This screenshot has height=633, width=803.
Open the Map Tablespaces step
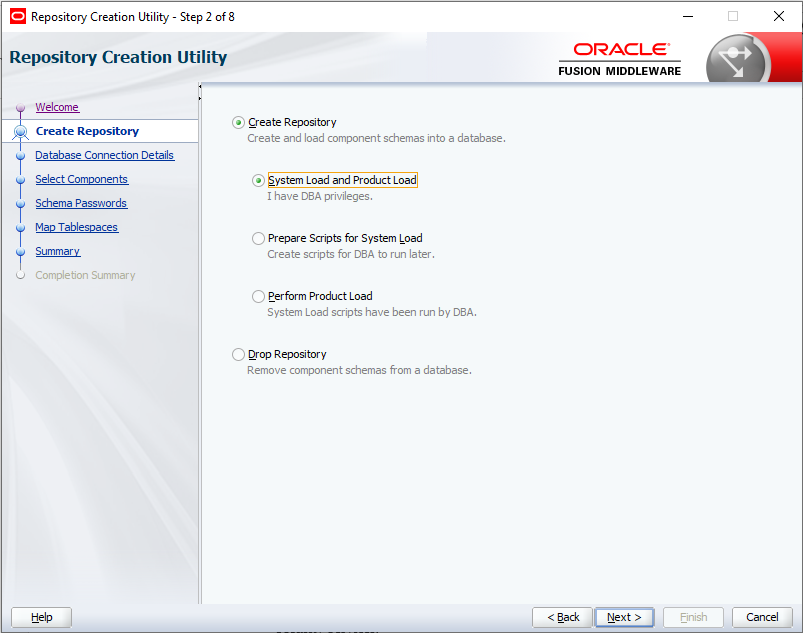[76, 227]
